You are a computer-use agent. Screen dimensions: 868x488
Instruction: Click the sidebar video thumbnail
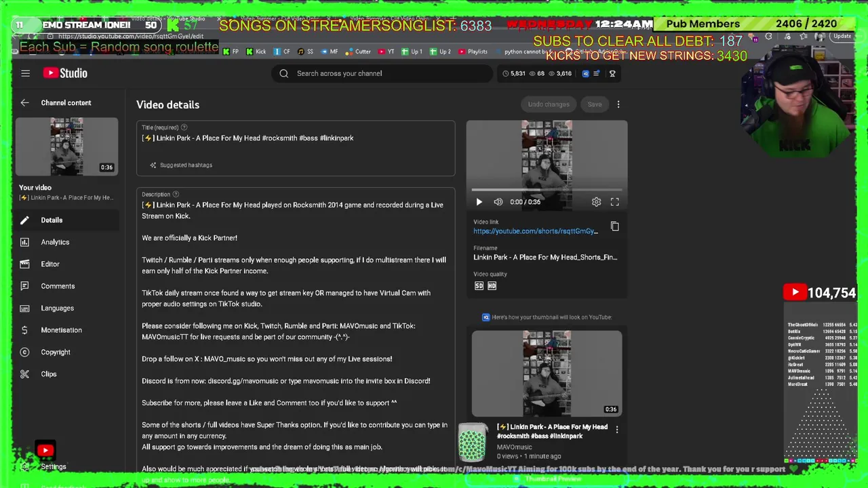click(66, 147)
